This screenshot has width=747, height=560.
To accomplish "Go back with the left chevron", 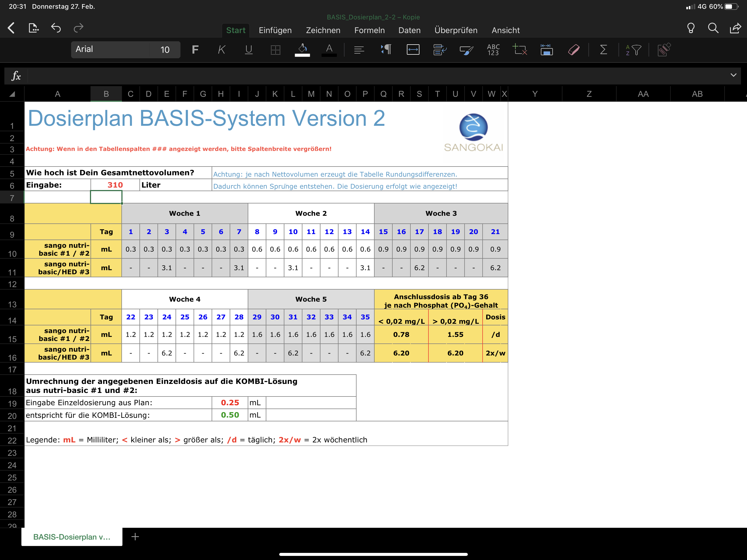I will tap(11, 28).
